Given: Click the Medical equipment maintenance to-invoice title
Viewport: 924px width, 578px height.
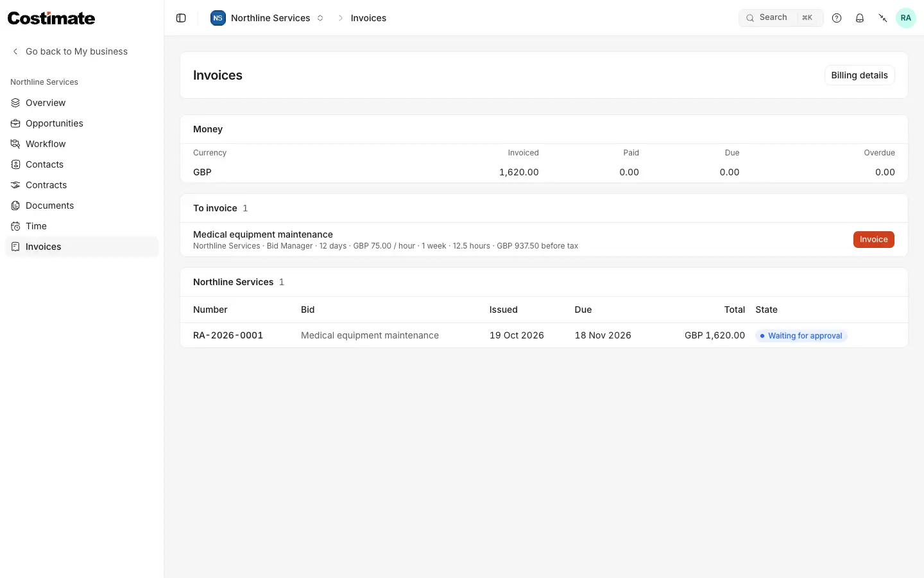Looking at the screenshot, I should (x=263, y=234).
